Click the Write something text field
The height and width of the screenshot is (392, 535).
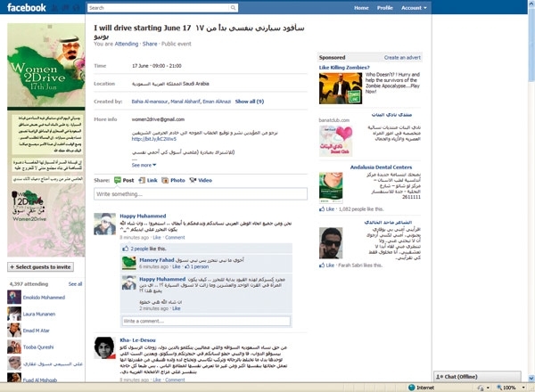[200, 194]
